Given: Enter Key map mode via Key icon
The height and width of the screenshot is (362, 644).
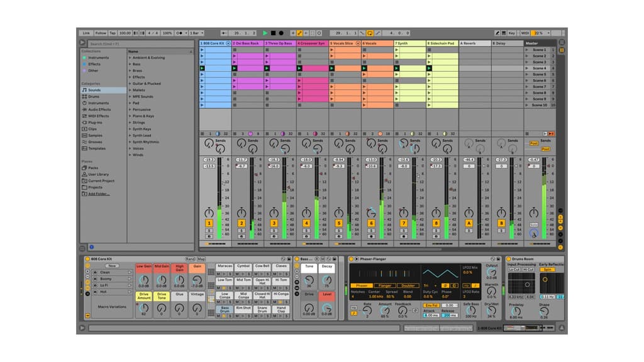Looking at the screenshot, I should coord(512,31).
